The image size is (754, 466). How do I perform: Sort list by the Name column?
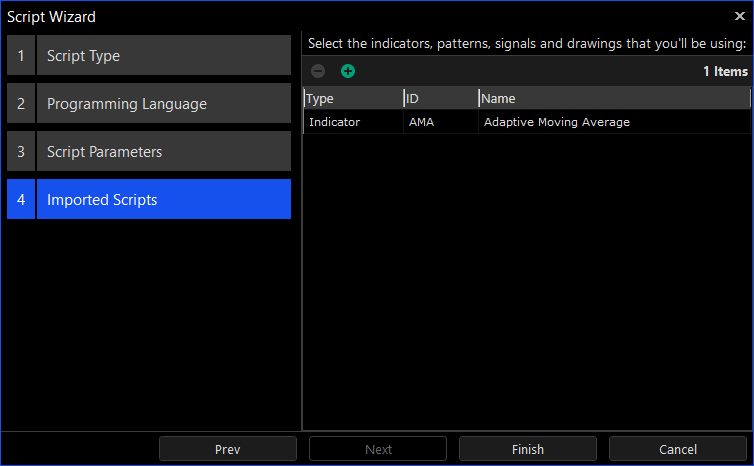(x=613, y=98)
